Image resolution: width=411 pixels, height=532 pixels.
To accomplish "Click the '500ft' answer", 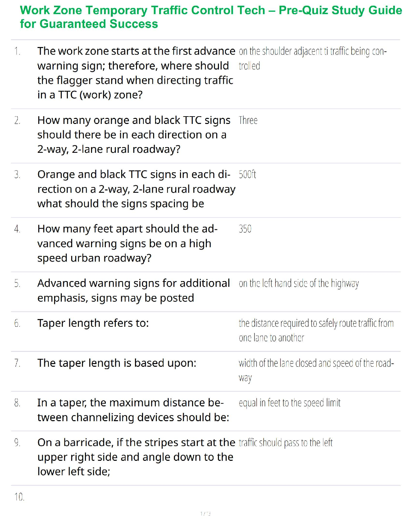I will point(247,175).
